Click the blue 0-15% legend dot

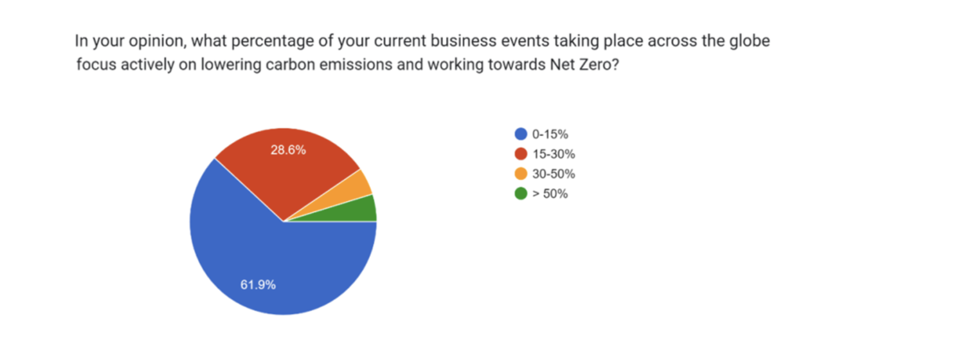coord(521,134)
